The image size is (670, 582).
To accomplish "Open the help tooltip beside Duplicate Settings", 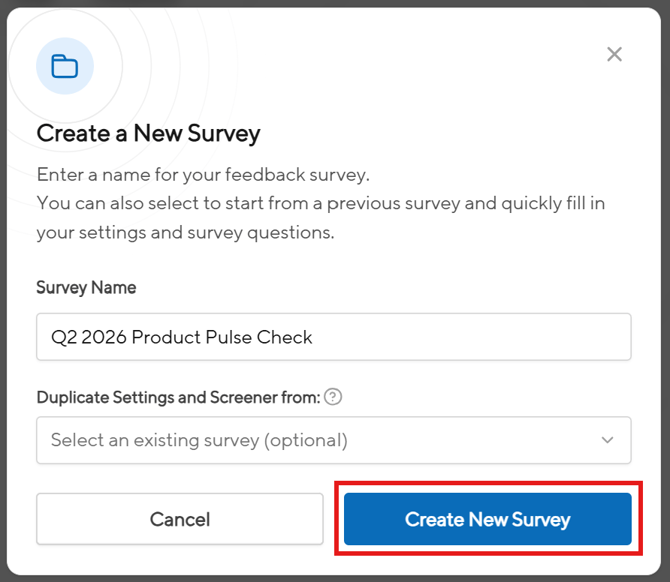I will coord(334,397).
